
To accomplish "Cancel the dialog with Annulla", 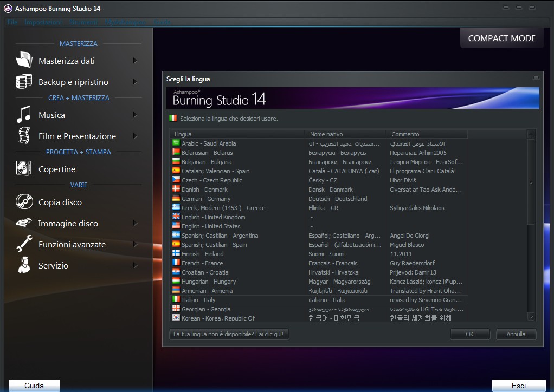I will click(x=516, y=334).
